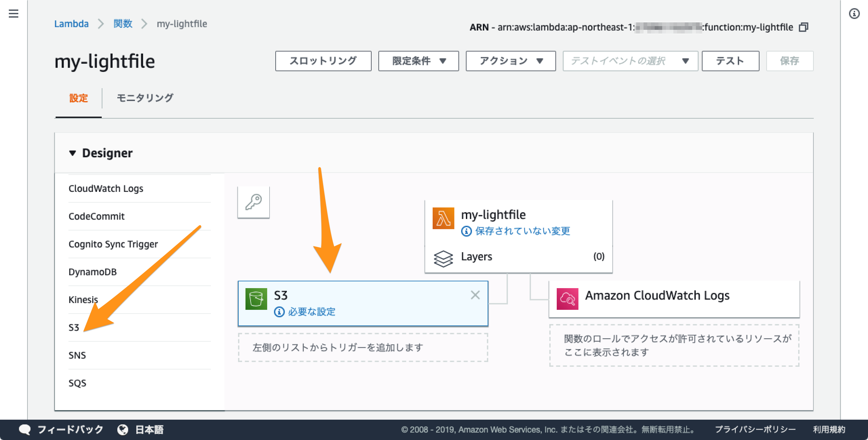Click the スロットリング button
The height and width of the screenshot is (440, 868).
coord(323,61)
